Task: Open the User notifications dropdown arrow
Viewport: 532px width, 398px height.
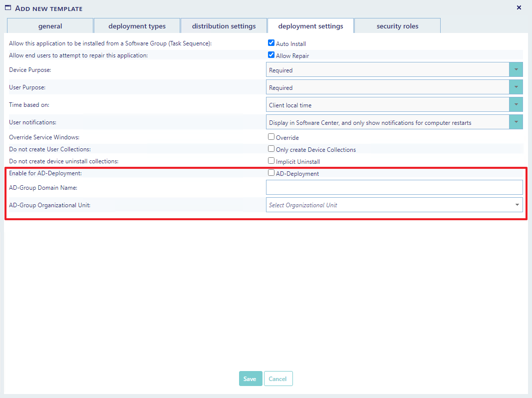Action: [x=516, y=122]
